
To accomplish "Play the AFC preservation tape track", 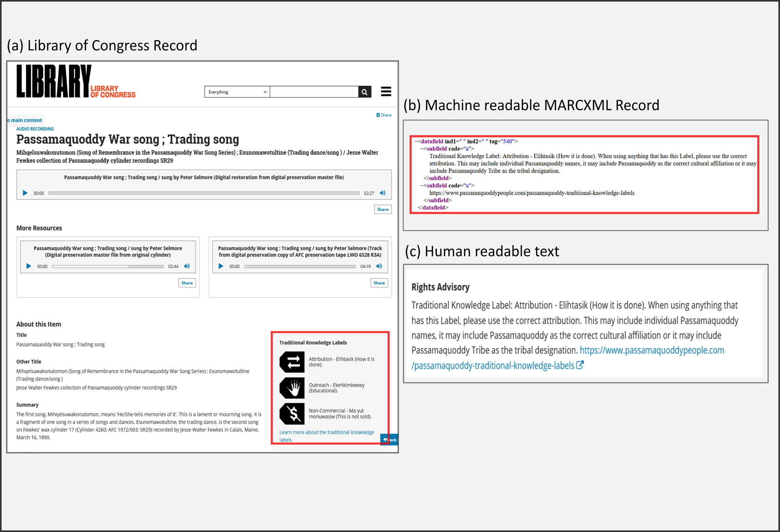I will coord(221,266).
